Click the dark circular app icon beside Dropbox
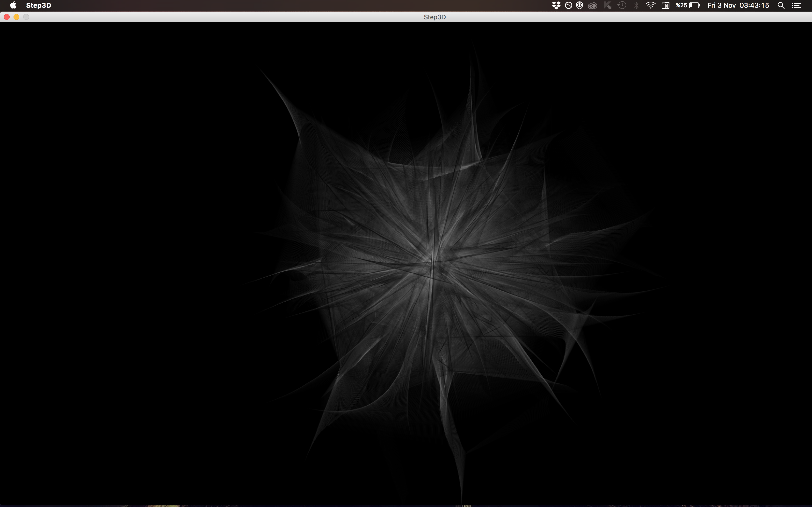Image resolution: width=812 pixels, height=507 pixels. tap(568, 5)
